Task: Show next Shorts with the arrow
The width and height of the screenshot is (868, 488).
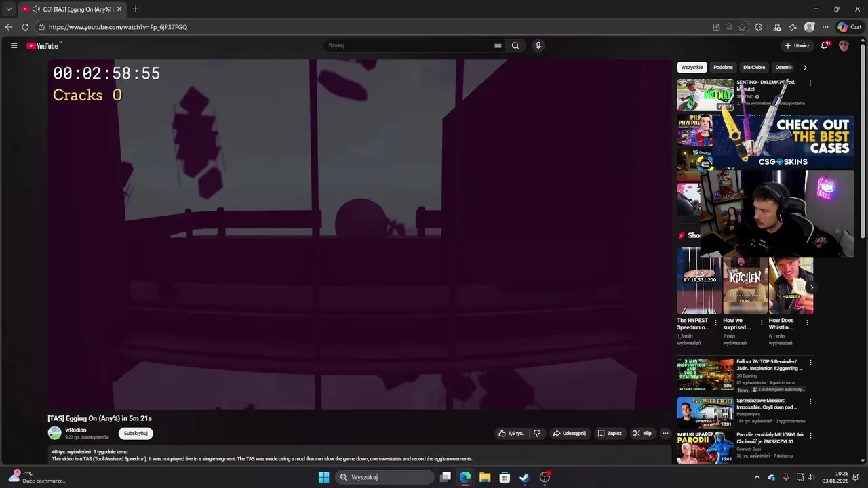Action: pos(812,287)
